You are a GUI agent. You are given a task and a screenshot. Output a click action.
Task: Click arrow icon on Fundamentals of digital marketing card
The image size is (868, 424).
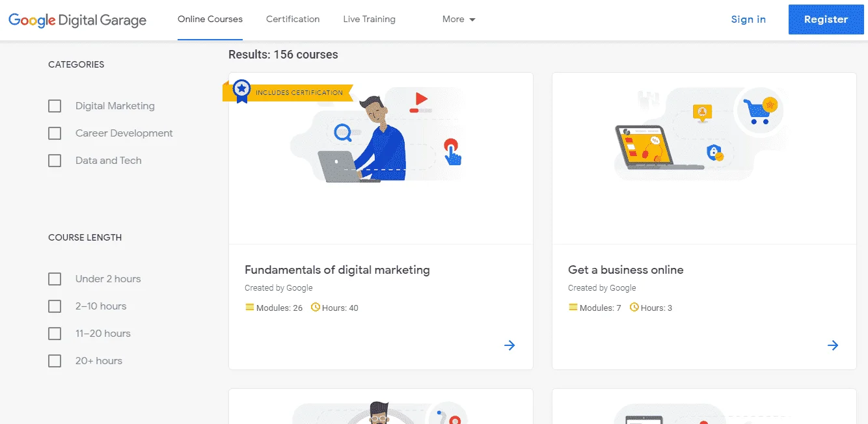click(x=509, y=345)
